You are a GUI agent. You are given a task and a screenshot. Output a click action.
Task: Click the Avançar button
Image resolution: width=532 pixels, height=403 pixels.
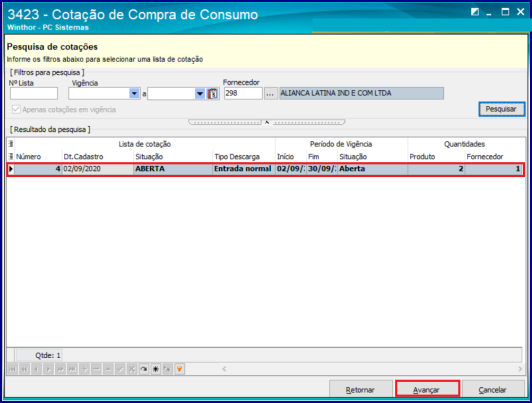tap(427, 390)
